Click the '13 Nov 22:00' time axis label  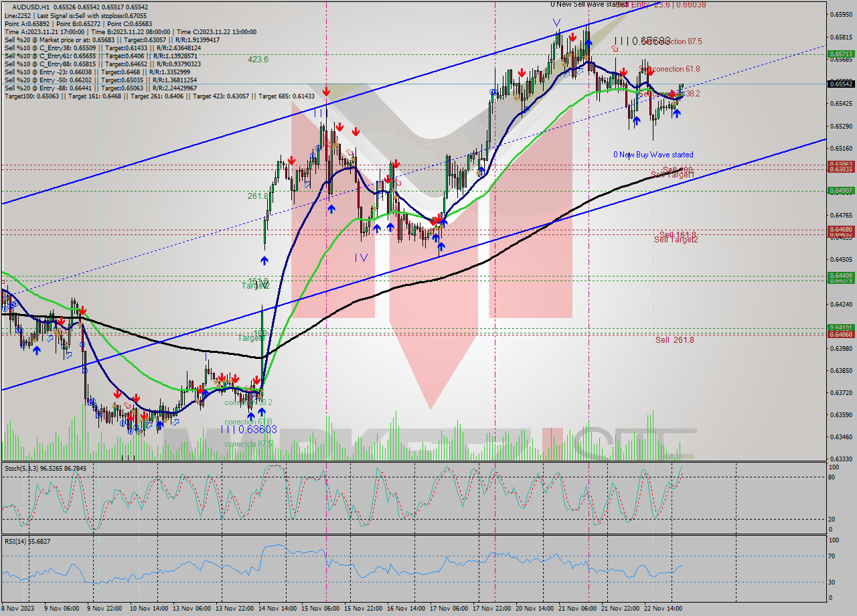click(x=234, y=609)
